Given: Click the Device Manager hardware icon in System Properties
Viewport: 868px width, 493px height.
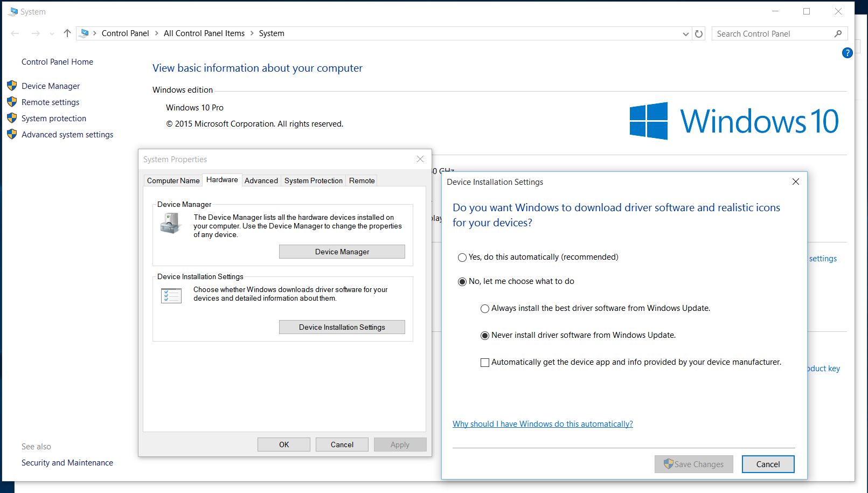Looking at the screenshot, I should point(171,223).
